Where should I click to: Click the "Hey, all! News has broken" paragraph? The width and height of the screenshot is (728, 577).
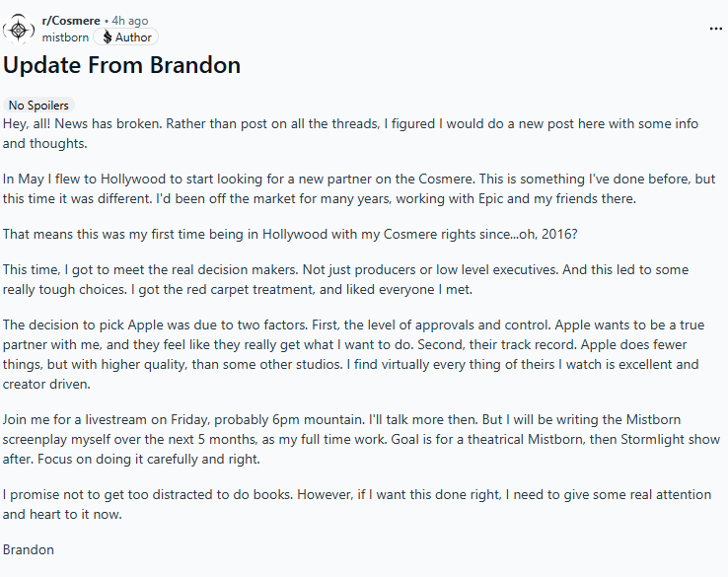pos(350,133)
